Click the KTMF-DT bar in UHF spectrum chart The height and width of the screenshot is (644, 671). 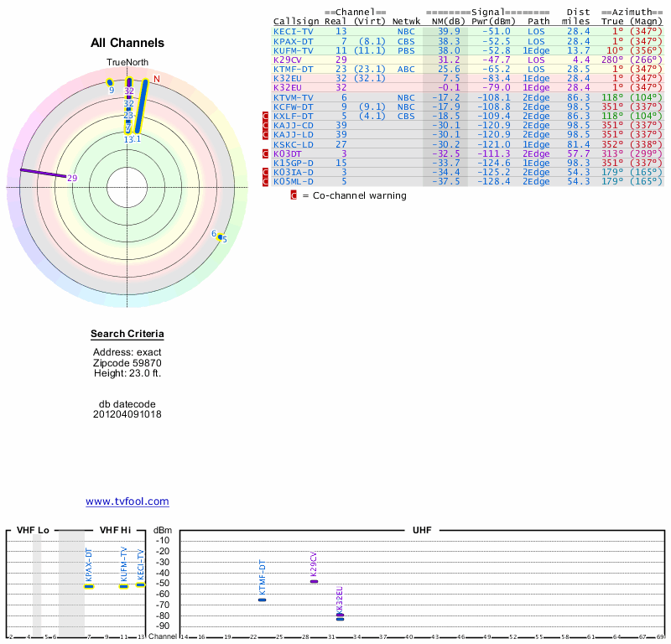coord(262,600)
